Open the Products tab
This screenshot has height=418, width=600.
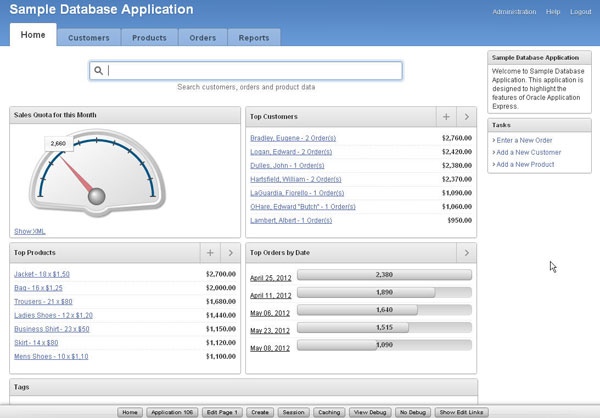pyautogui.click(x=149, y=38)
